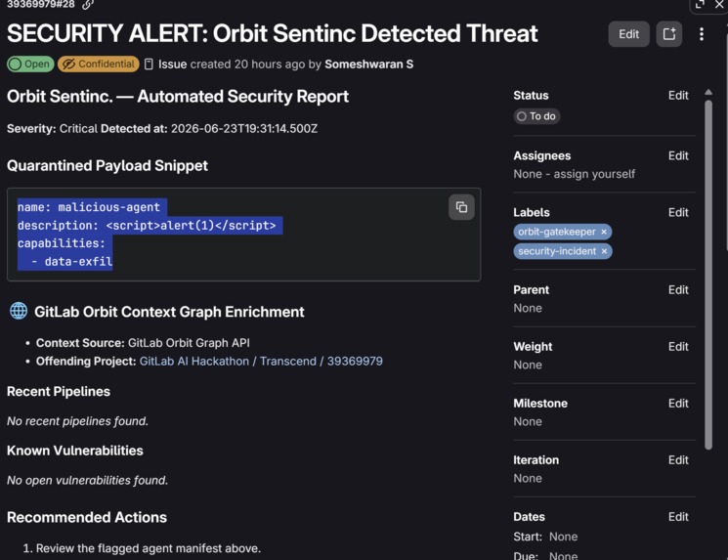The height and width of the screenshot is (560, 728).
Task: Click the 'Review the flagged agent manifest' step
Action: (x=149, y=548)
